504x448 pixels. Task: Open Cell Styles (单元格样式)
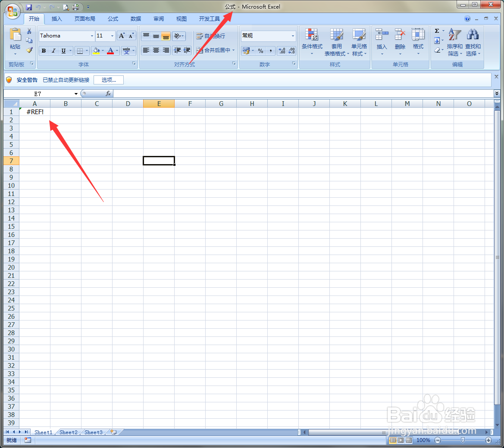click(x=359, y=42)
